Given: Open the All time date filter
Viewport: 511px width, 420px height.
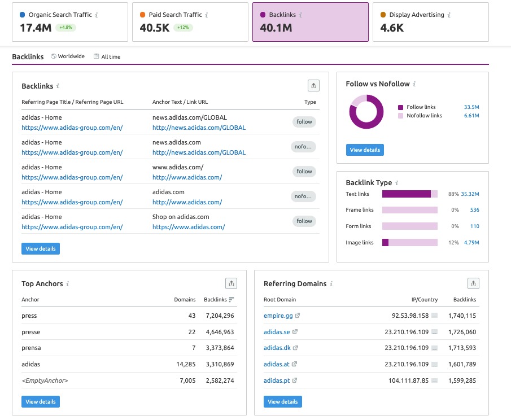Looking at the screenshot, I should pyautogui.click(x=107, y=56).
